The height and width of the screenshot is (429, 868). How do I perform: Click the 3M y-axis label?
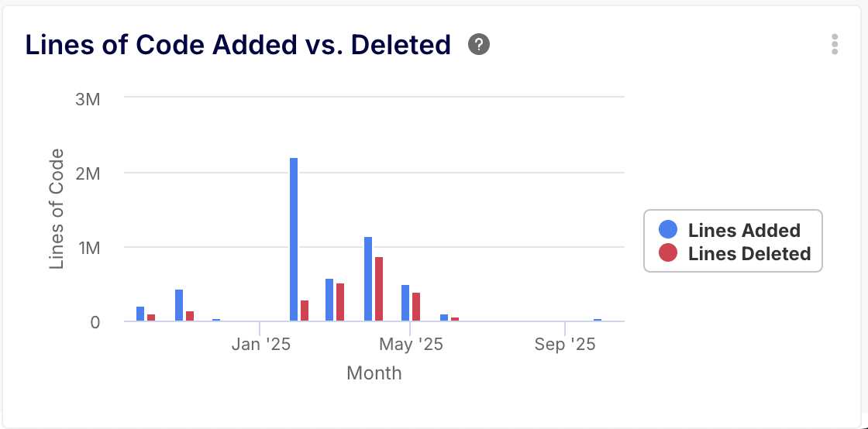click(89, 98)
